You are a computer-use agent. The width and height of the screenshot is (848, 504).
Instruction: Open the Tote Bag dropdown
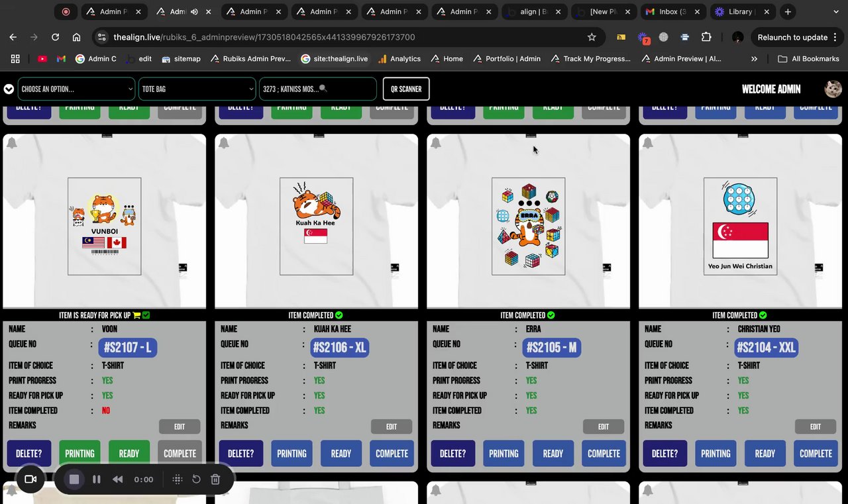click(x=197, y=89)
